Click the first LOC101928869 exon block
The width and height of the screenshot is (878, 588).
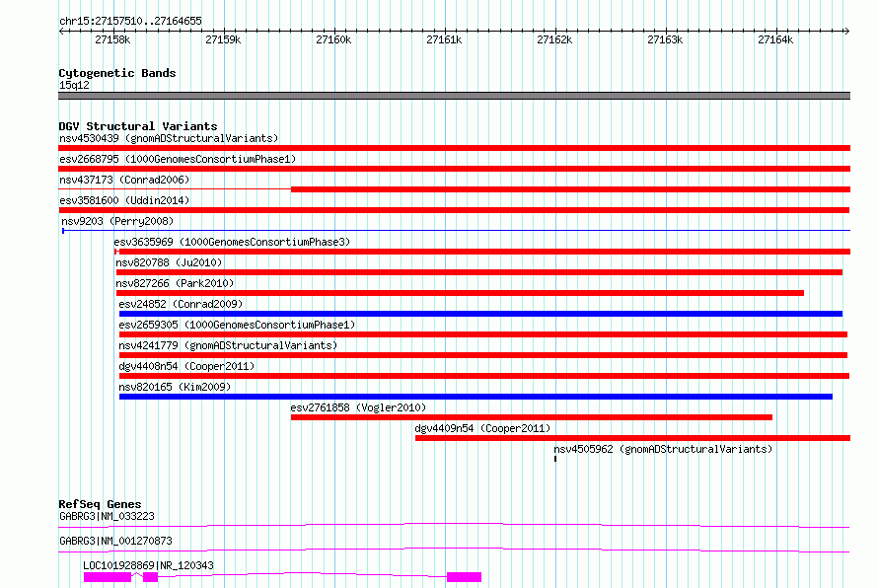pos(108,577)
